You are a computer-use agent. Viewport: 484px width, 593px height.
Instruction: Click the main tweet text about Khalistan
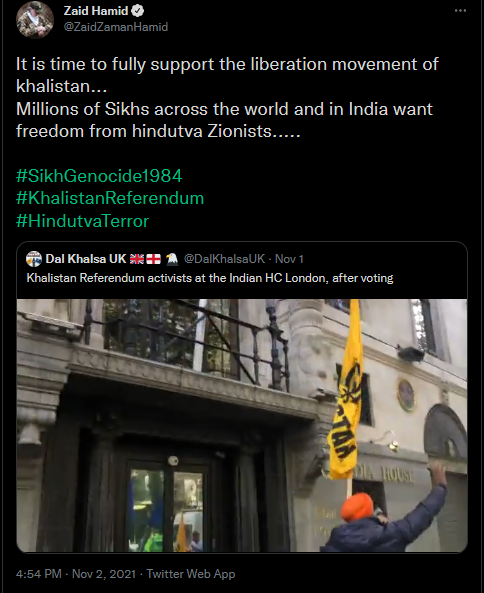pos(227,98)
